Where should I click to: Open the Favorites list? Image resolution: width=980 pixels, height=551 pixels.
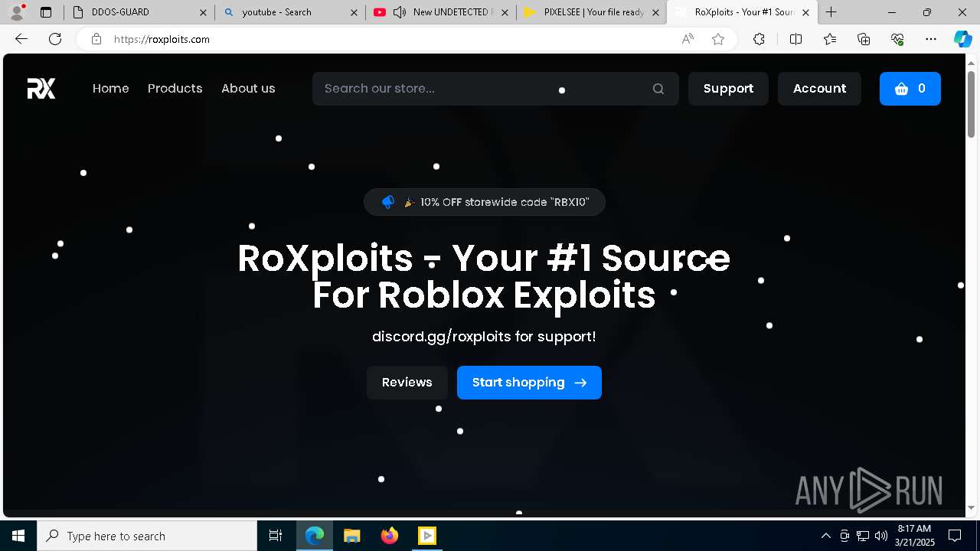pos(830,39)
